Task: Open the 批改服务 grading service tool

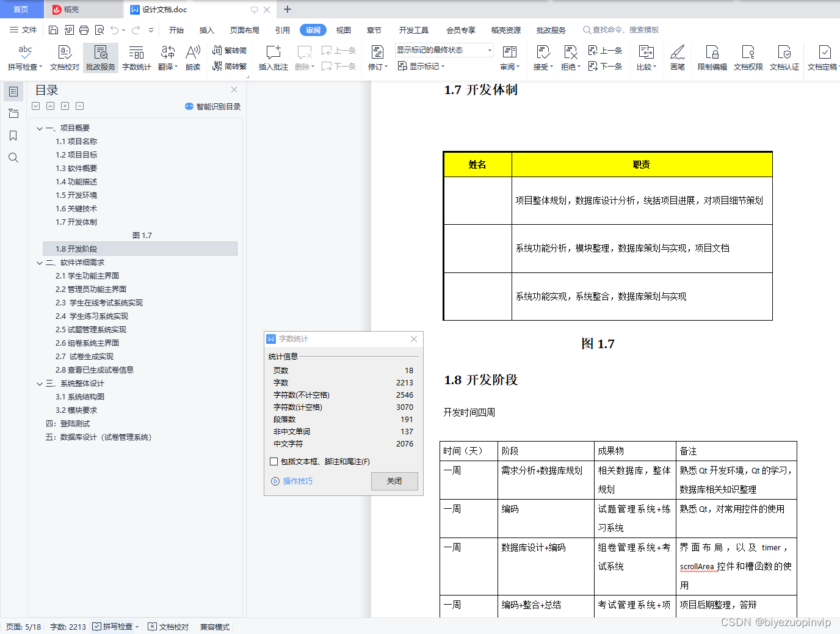Action: 101,58
